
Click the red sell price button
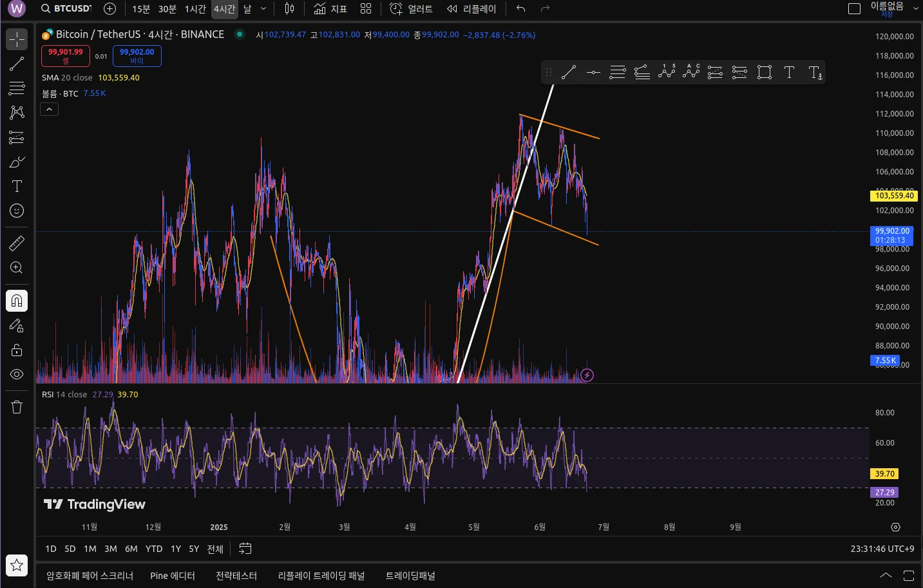(x=66, y=56)
